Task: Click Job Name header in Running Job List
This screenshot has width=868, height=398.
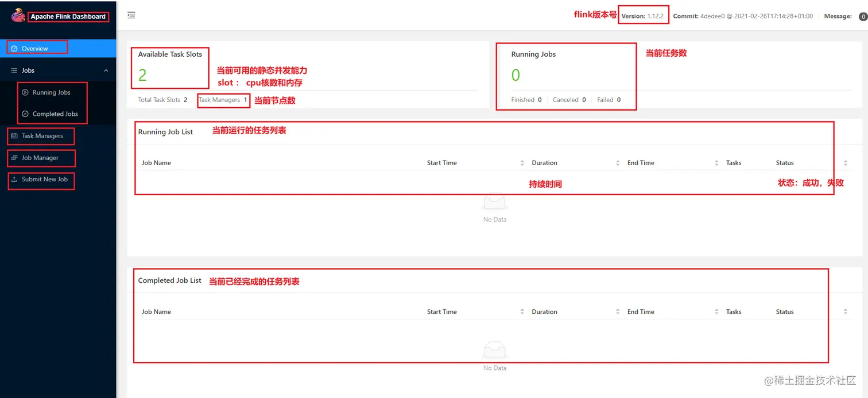Action: pos(156,163)
